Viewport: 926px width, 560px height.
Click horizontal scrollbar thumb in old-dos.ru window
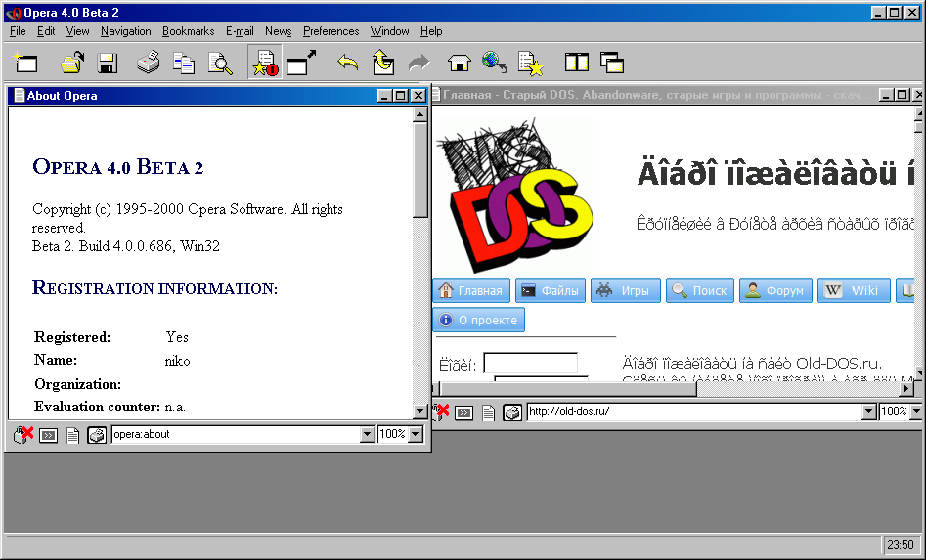pyautogui.click(x=568, y=388)
